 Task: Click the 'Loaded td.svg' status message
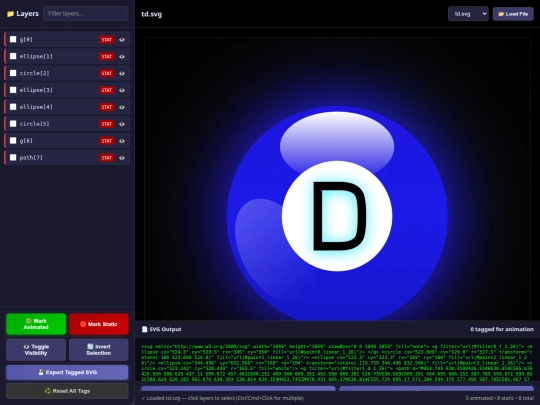click(x=222, y=398)
